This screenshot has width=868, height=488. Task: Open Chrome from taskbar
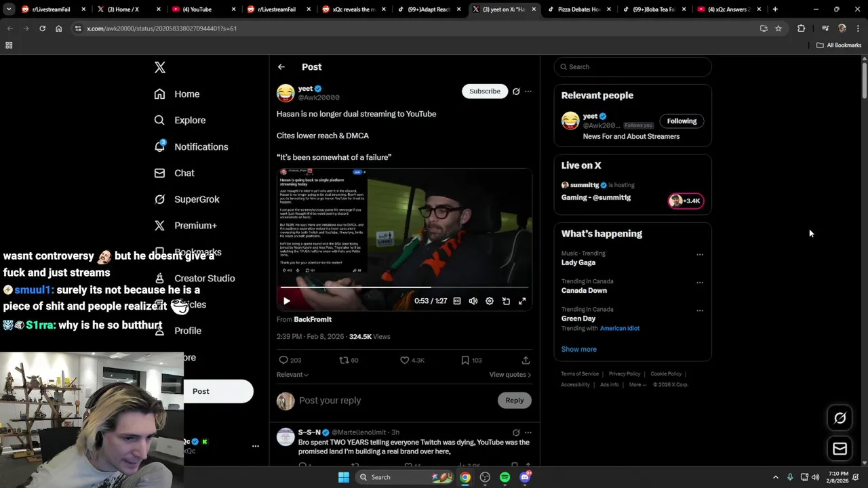coord(465,477)
